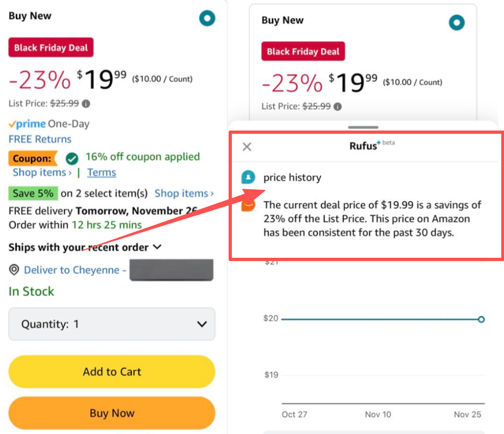Select the Buy New radio button in right card
The height and width of the screenshot is (434, 504).
pos(456,23)
